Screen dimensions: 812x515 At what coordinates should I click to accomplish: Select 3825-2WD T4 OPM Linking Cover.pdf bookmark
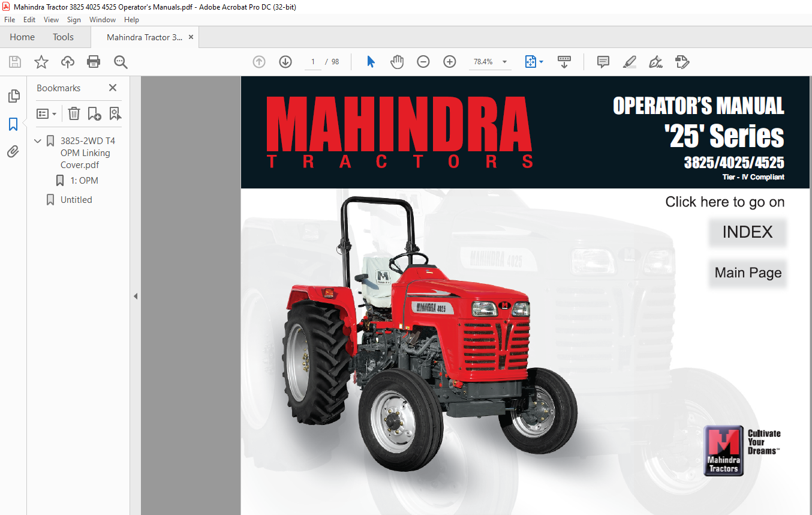point(88,153)
